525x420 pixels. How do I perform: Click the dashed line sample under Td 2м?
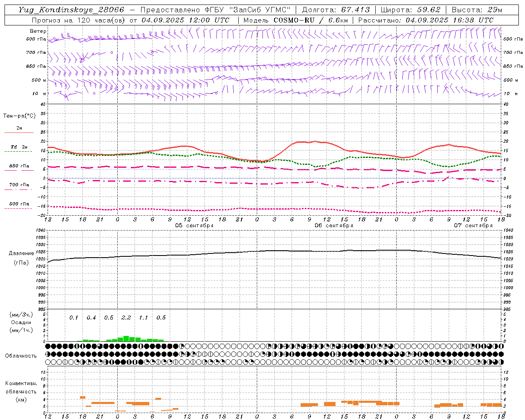coord(18,152)
